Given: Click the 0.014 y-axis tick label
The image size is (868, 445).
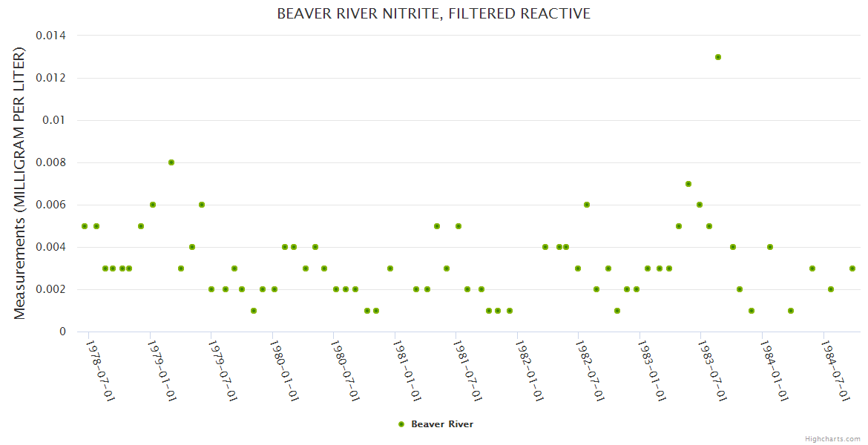Looking at the screenshot, I should coord(50,36).
